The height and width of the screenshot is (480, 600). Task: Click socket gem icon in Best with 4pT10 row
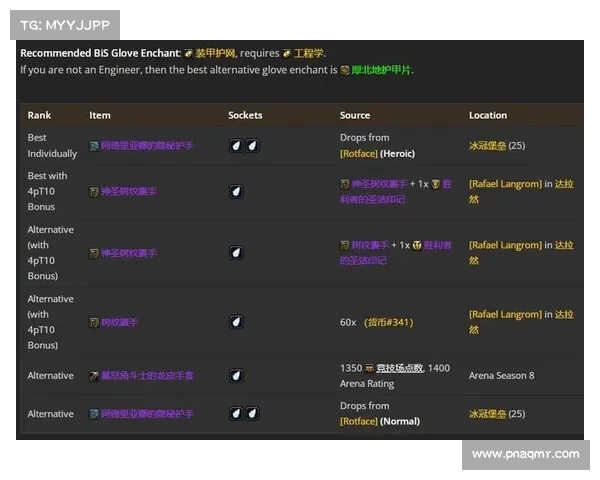236,191
